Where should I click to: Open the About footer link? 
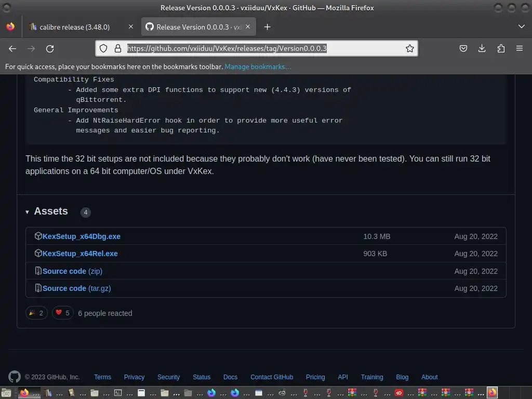point(430,377)
